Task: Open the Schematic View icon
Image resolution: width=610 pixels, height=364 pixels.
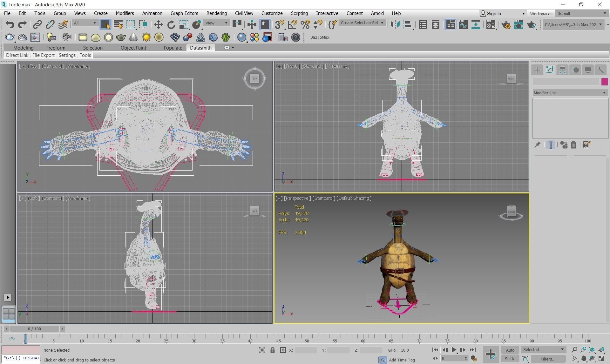Action: point(476,24)
